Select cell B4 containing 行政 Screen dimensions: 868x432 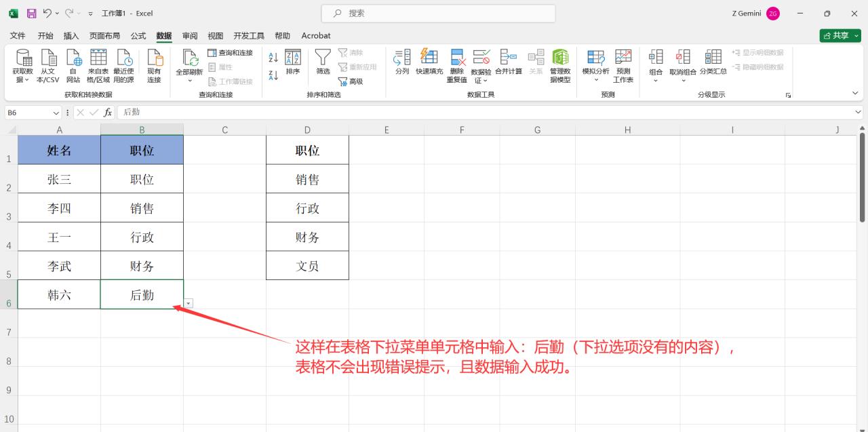(142, 237)
